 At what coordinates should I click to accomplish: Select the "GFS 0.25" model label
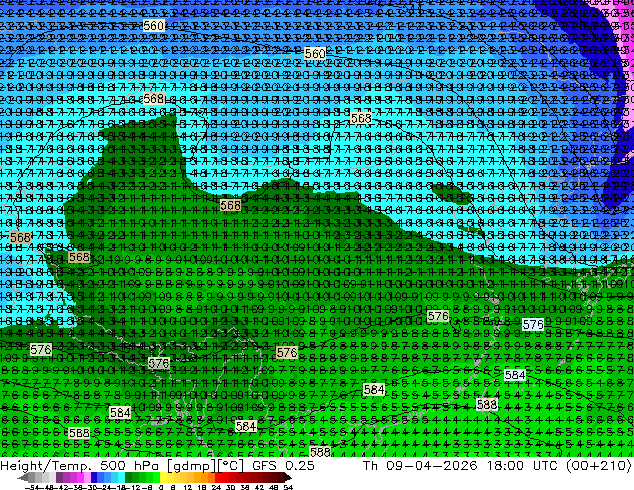click(x=283, y=465)
